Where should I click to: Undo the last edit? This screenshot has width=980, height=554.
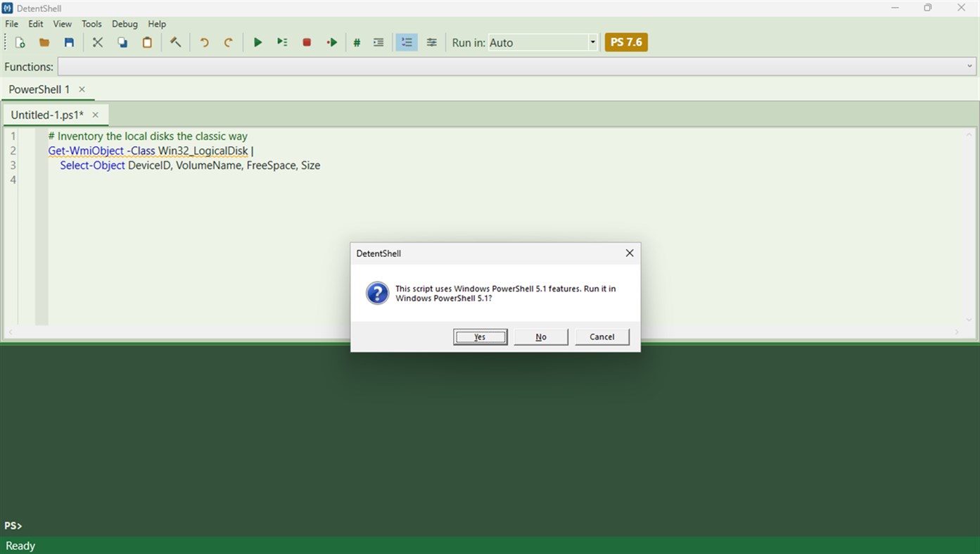tap(204, 42)
